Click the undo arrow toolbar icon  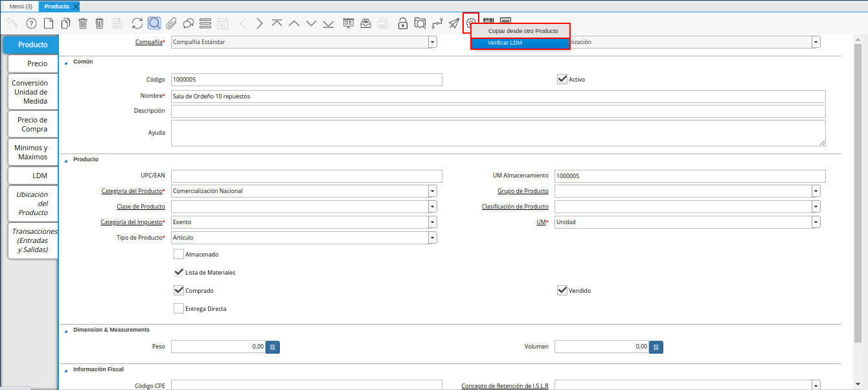pos(12,23)
